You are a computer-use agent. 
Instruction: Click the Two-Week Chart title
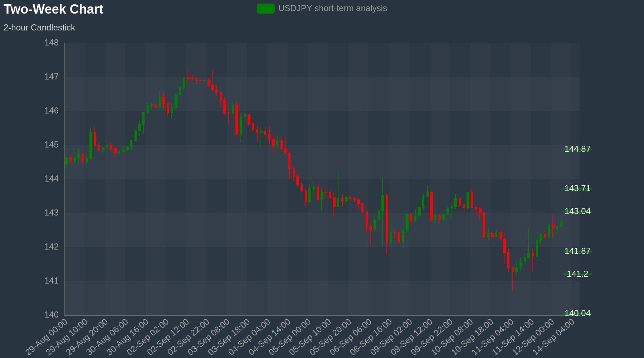click(53, 9)
